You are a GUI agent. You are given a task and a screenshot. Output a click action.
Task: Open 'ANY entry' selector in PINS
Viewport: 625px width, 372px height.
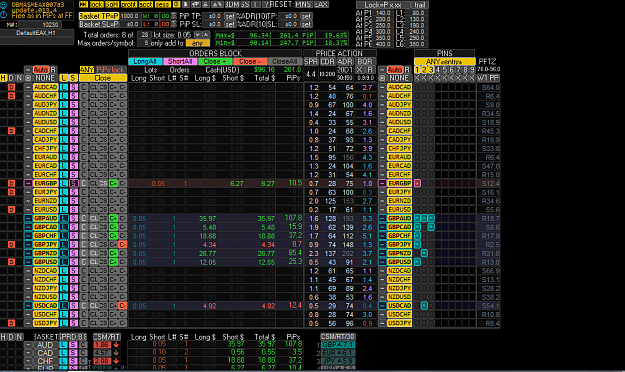click(445, 61)
